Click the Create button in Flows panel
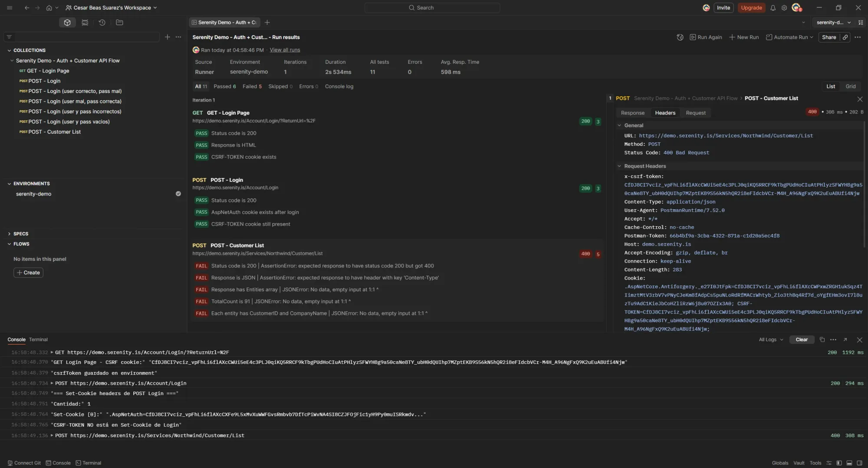The image size is (868, 468). point(28,272)
